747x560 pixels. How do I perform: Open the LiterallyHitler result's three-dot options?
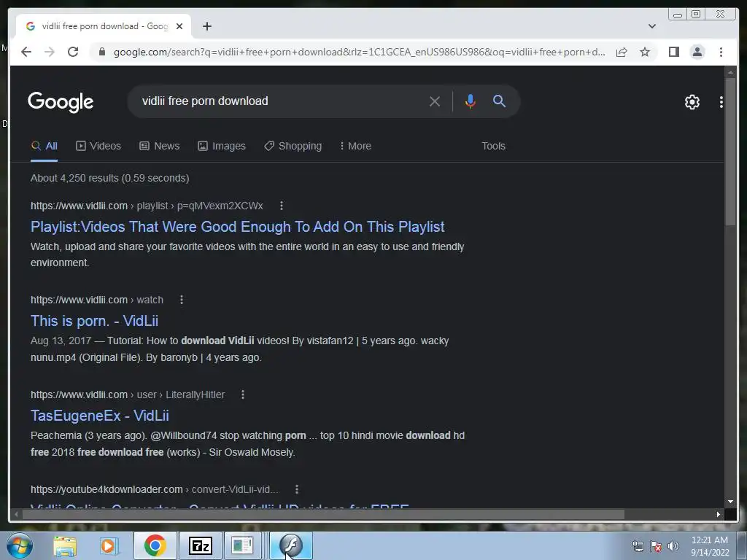coord(243,394)
